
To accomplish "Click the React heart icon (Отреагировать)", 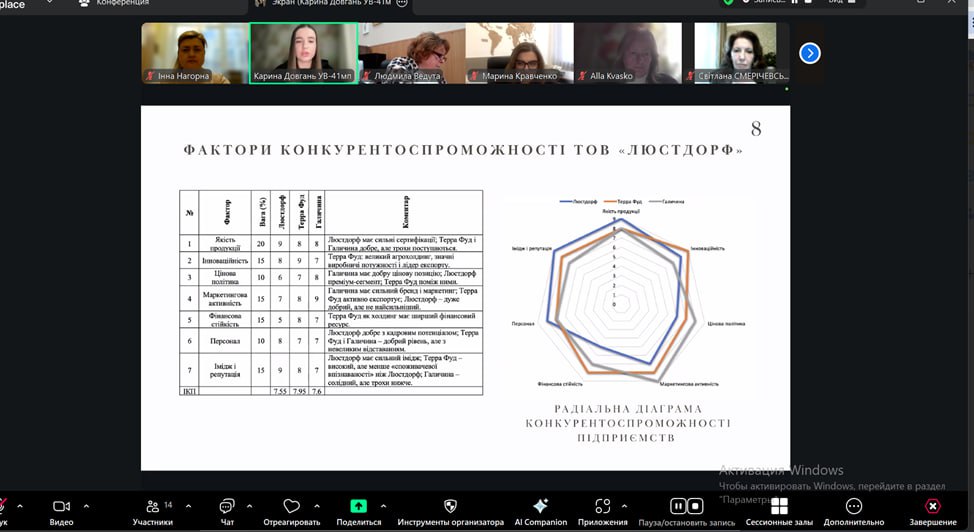I will coord(291,507).
